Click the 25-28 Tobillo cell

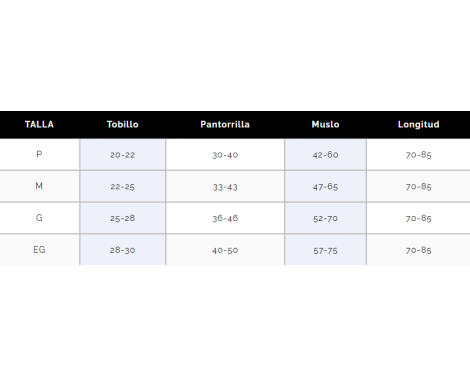[x=123, y=218]
